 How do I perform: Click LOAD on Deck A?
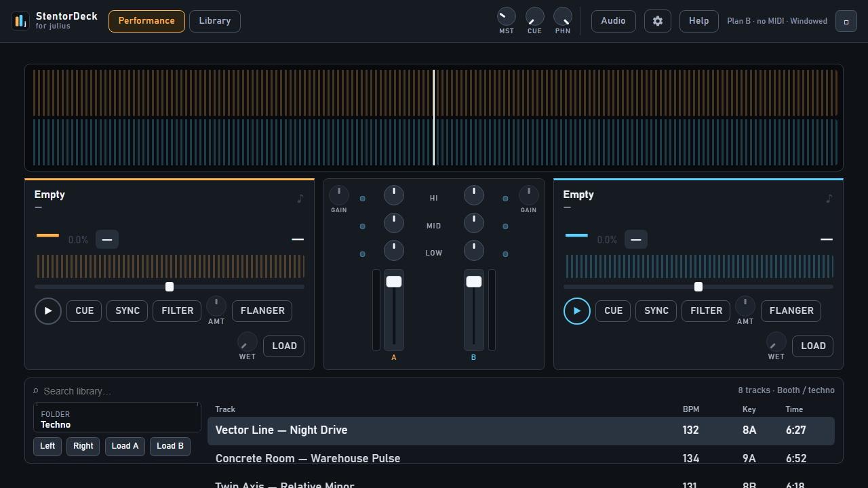[284, 346]
